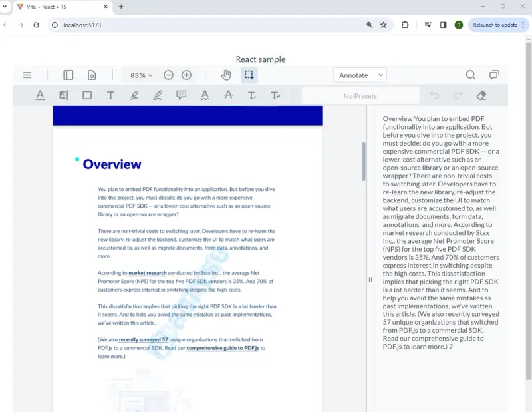
Task: Select the text highlight tool
Action: point(63,95)
